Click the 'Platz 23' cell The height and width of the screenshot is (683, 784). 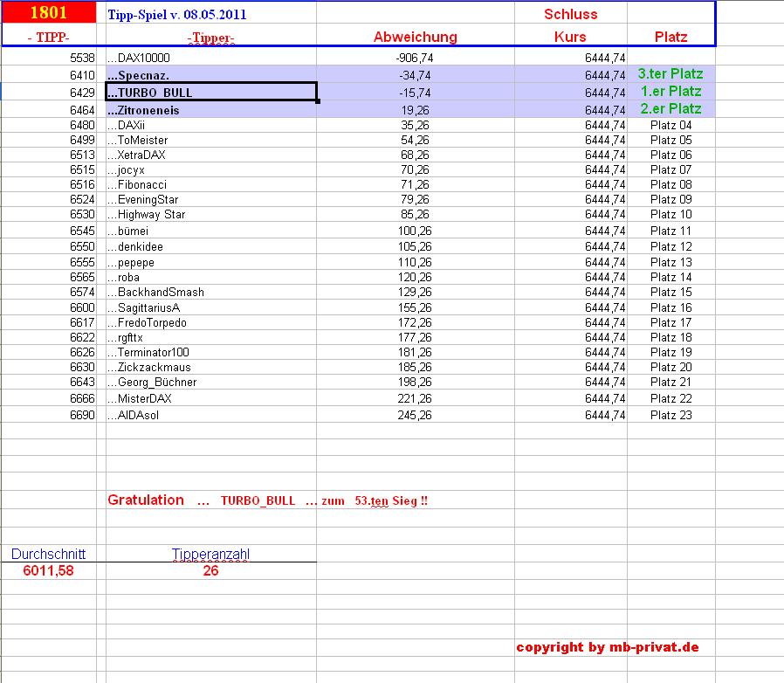tap(671, 416)
